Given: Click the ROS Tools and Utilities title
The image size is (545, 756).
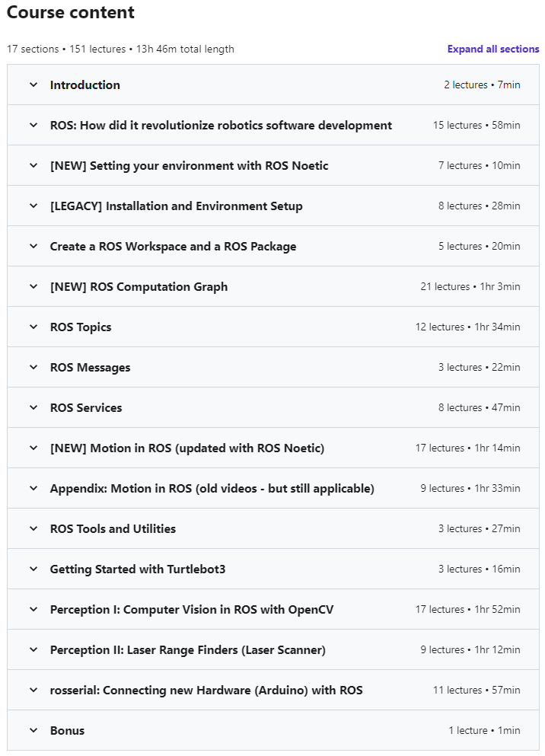Looking at the screenshot, I should 113,528.
